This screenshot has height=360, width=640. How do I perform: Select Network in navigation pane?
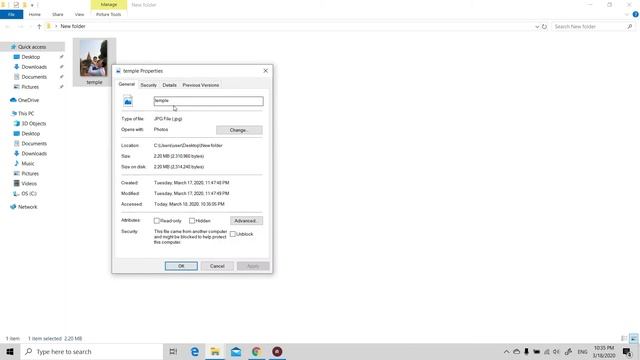click(x=27, y=207)
